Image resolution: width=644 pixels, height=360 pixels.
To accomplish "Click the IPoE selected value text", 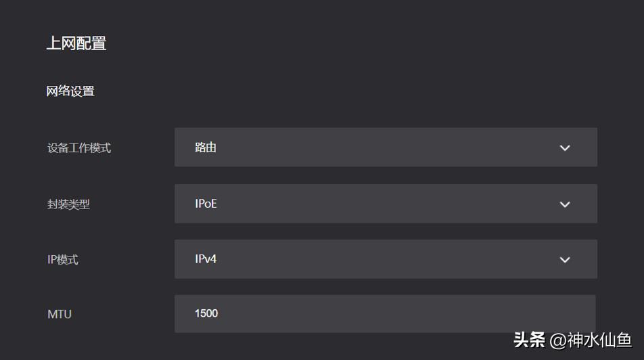I will tap(206, 204).
